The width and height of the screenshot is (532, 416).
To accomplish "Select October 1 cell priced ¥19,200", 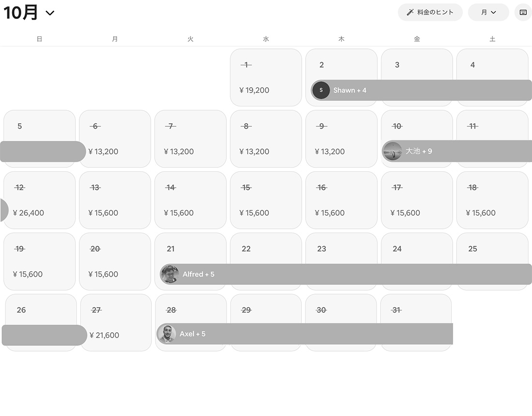I will click(x=266, y=77).
